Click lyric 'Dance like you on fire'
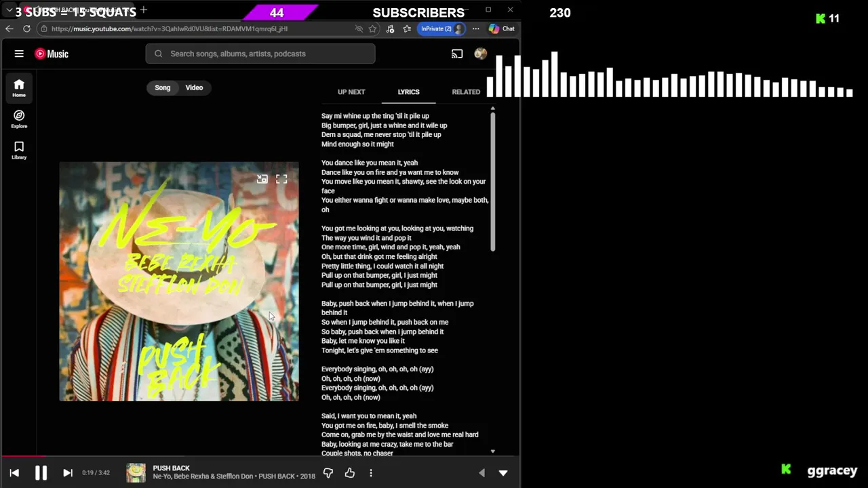868x488 pixels. 390,172
